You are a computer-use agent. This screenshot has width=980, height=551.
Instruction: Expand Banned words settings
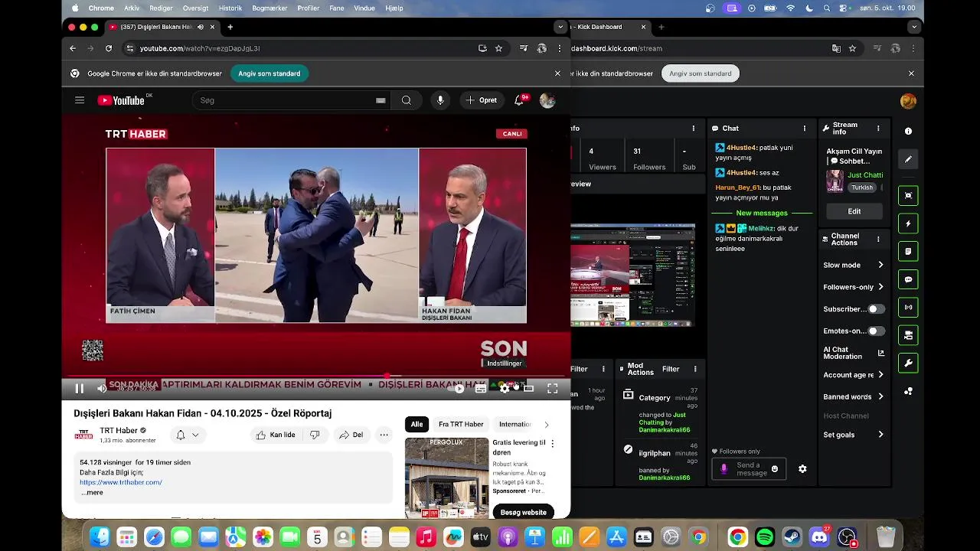(854, 396)
